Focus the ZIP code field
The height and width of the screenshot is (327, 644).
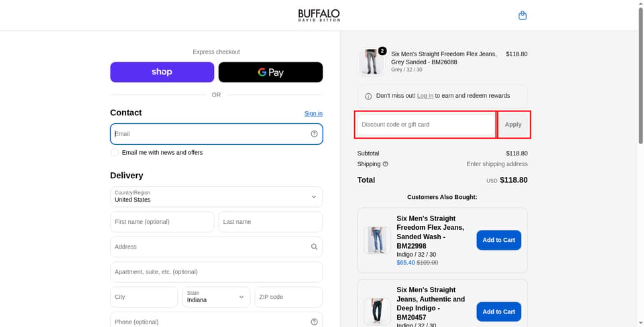(x=288, y=297)
